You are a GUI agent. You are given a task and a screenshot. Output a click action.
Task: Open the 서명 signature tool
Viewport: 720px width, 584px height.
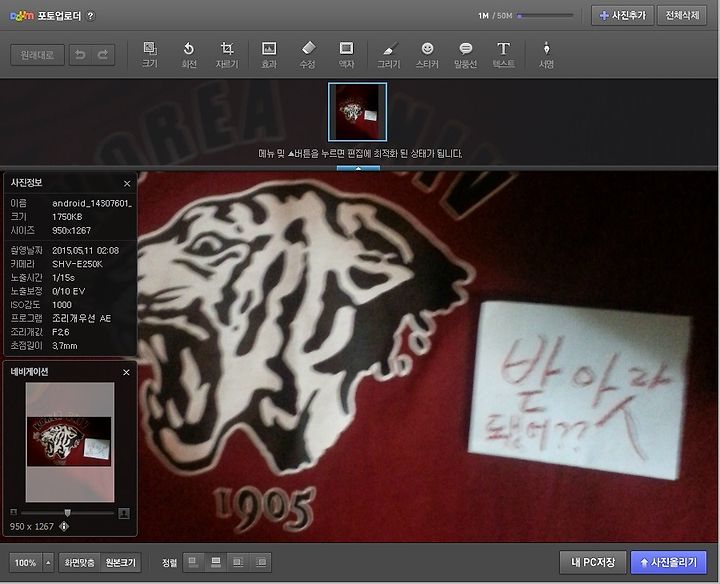click(546, 55)
